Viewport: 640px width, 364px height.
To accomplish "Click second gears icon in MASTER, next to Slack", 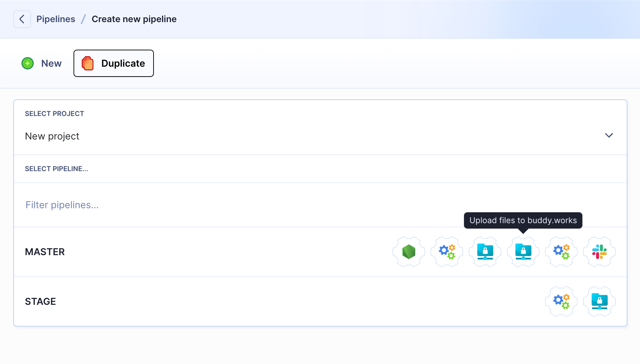I will (x=561, y=252).
